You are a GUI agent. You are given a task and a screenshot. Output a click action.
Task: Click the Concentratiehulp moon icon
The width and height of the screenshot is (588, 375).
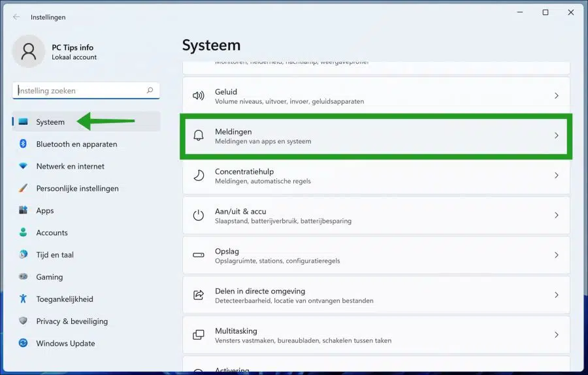click(x=199, y=175)
